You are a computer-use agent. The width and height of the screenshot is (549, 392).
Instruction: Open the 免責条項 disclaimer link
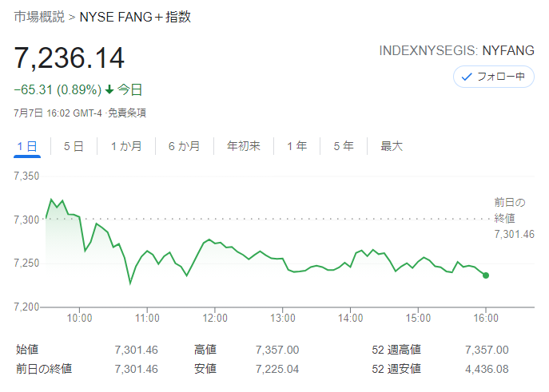(x=127, y=113)
